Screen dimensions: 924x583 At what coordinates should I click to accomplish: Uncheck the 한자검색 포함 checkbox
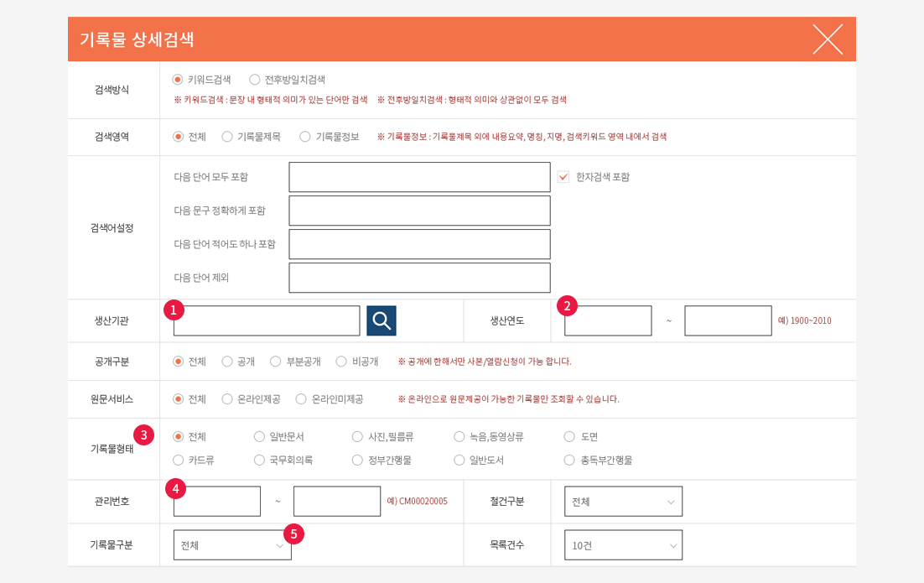click(x=563, y=177)
